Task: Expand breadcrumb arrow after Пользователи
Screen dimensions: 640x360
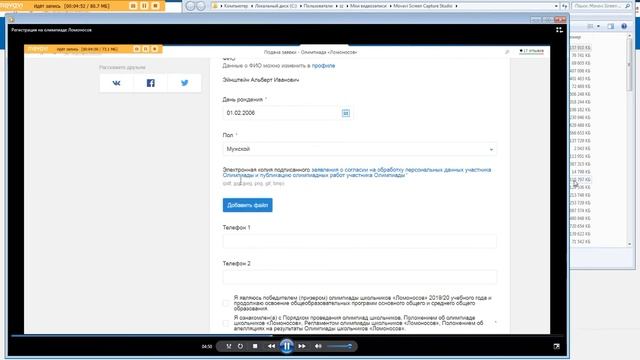Action: pyautogui.click(x=337, y=6)
